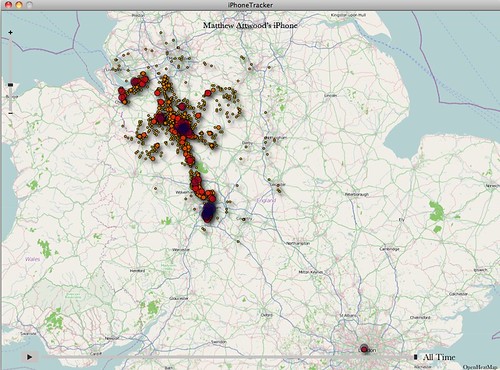Image resolution: width=500 pixels, height=370 pixels.
Task: Click the 'Hereford' city label
Action: click(137, 271)
